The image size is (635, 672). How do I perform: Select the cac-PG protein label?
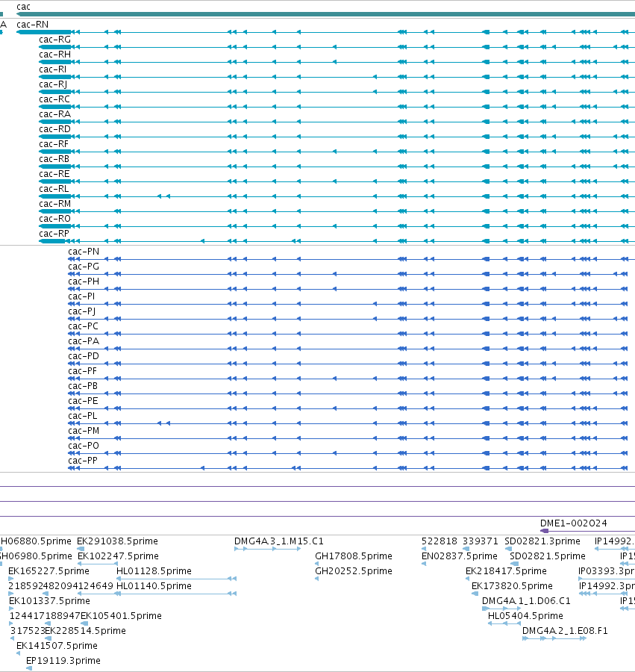tap(84, 267)
